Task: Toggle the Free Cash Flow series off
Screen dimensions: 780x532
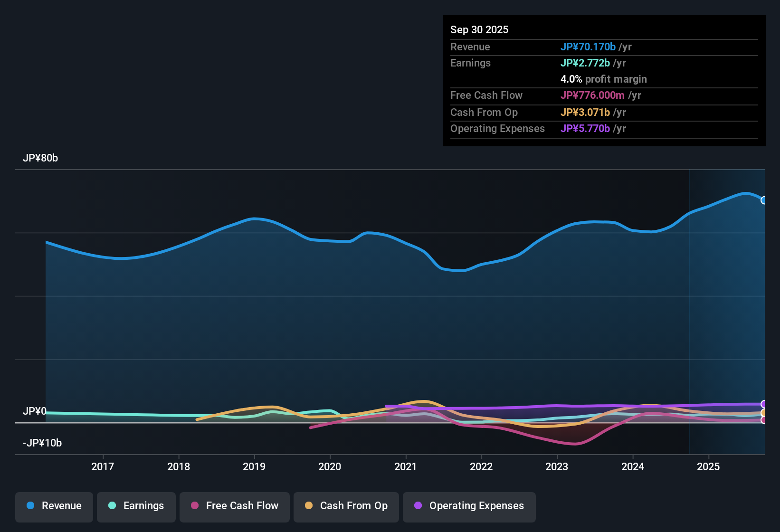Action: [234, 506]
